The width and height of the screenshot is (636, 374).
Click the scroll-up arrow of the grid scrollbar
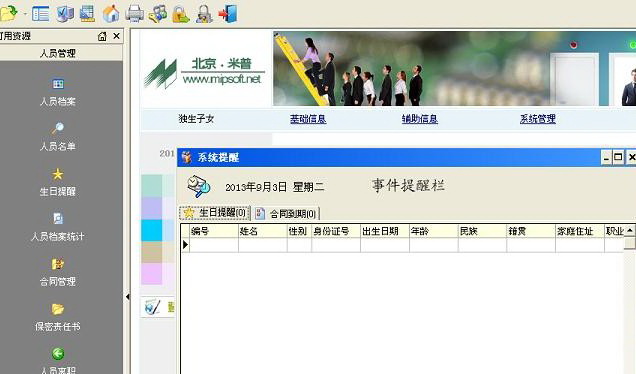pyautogui.click(x=630, y=230)
